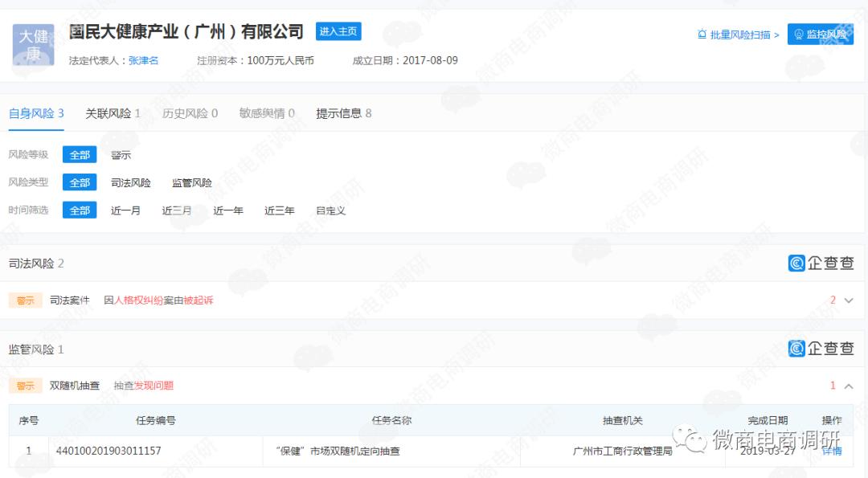
Task: Filter time to 近一月
Action: pyautogui.click(x=125, y=210)
